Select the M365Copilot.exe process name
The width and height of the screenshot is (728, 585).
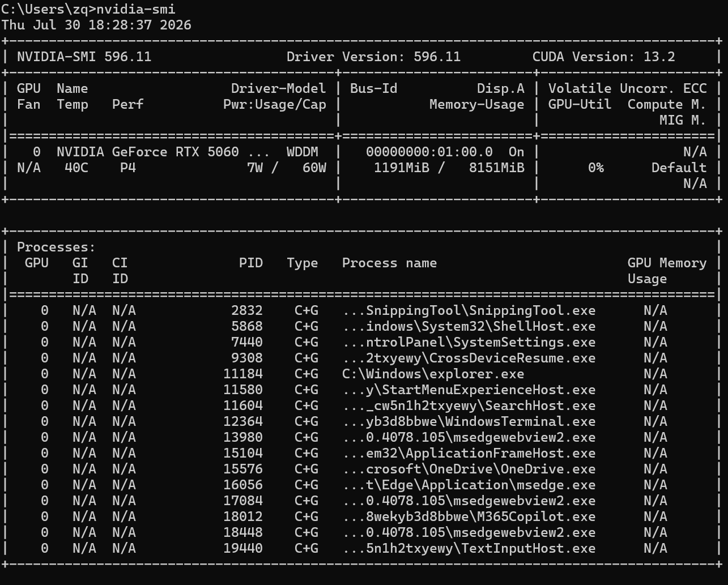pos(469,516)
